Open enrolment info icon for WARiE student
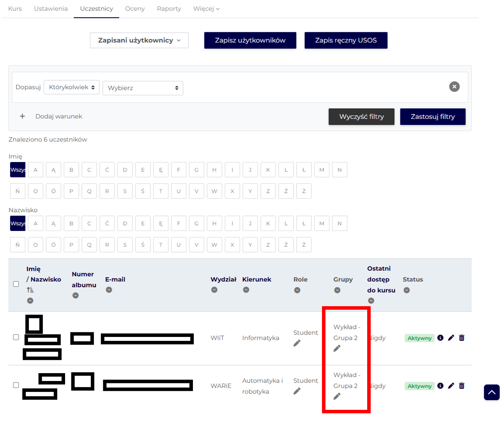The width and height of the screenshot is (504, 425). [x=440, y=386]
